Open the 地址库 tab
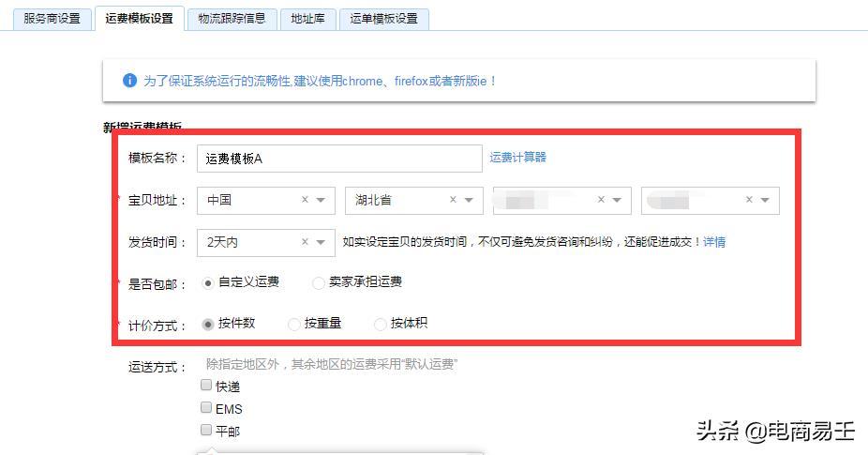The height and width of the screenshot is (455, 868). tap(307, 18)
